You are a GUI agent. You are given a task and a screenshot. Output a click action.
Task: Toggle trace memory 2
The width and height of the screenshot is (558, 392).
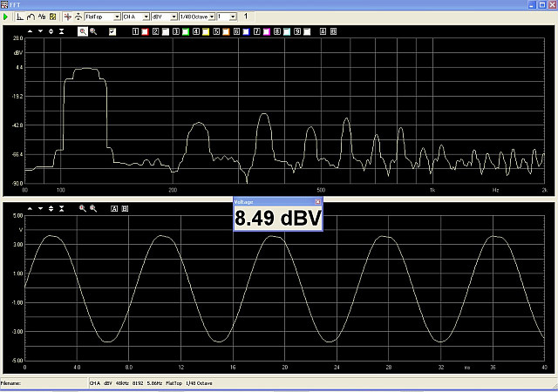(x=155, y=31)
